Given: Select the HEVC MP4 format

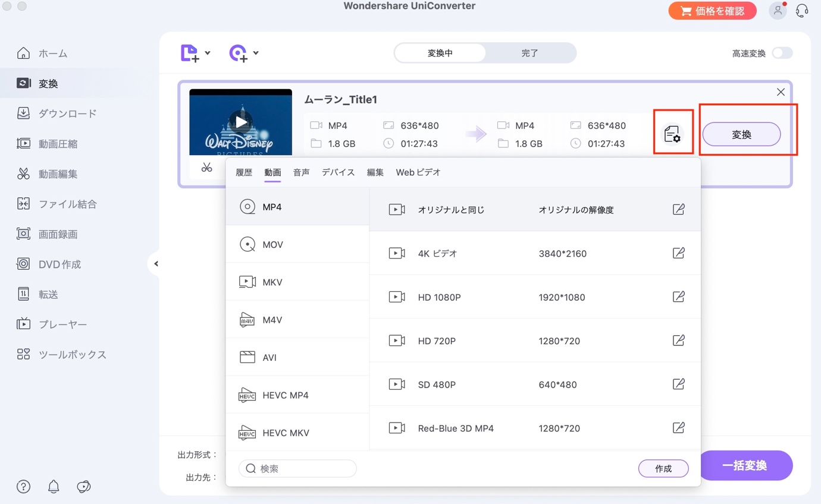Looking at the screenshot, I should click(297, 395).
